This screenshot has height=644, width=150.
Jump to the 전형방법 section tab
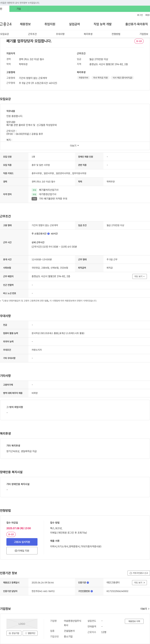(x=116, y=34)
